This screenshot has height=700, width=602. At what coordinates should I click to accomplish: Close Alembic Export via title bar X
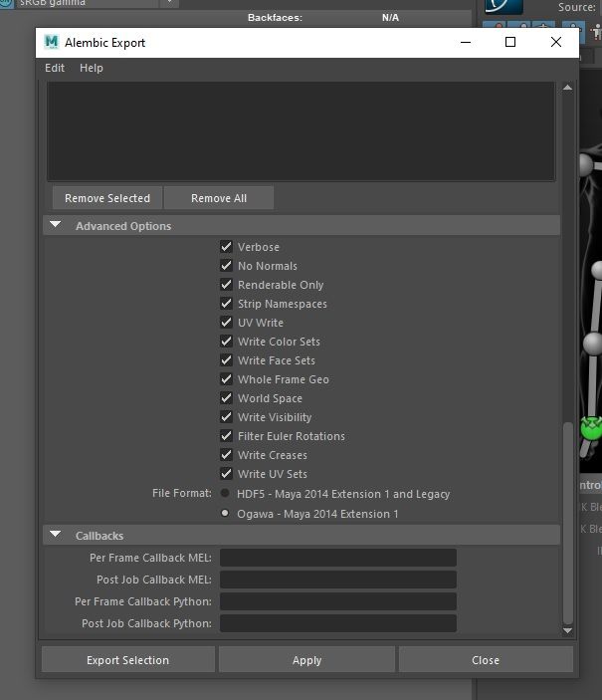coord(556,42)
